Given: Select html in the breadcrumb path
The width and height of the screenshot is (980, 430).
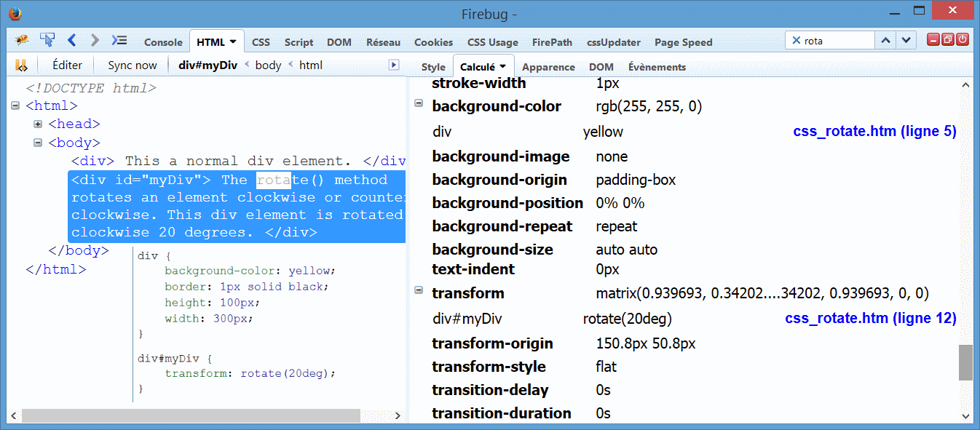Looking at the screenshot, I should (x=311, y=65).
